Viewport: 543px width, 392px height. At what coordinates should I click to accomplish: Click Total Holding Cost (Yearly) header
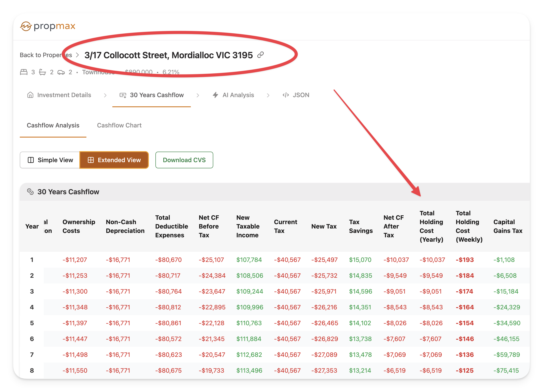tap(431, 226)
